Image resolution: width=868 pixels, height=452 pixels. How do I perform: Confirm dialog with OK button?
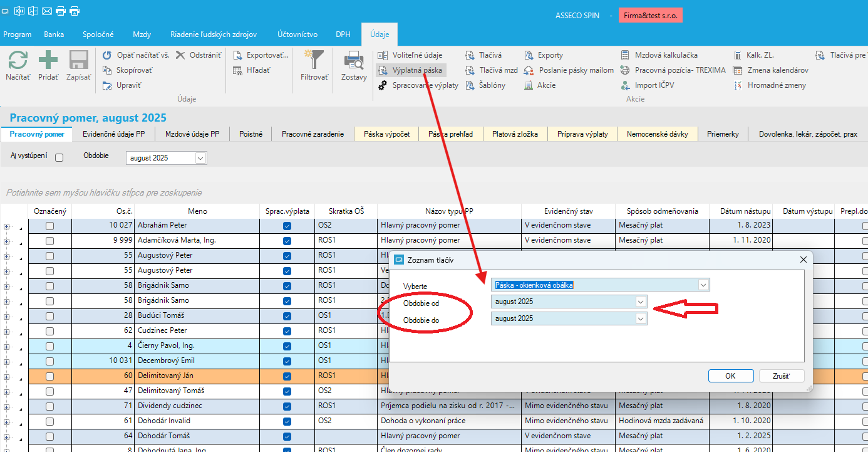730,376
